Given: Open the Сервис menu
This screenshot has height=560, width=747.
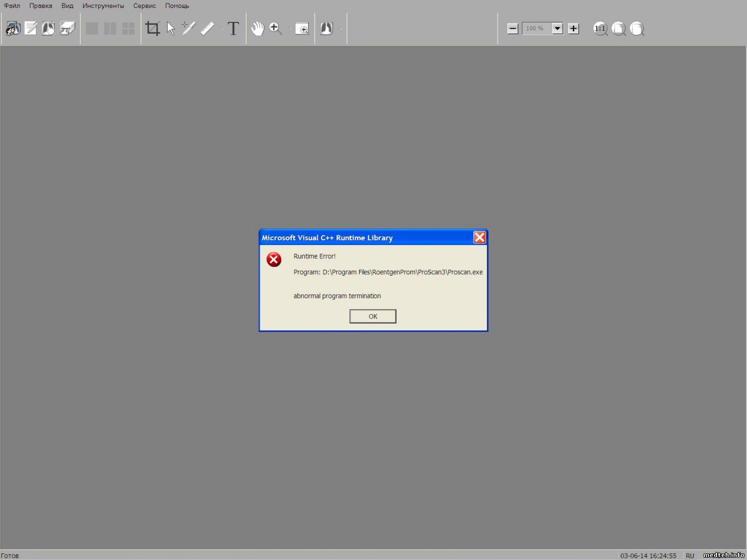Looking at the screenshot, I should point(144,6).
